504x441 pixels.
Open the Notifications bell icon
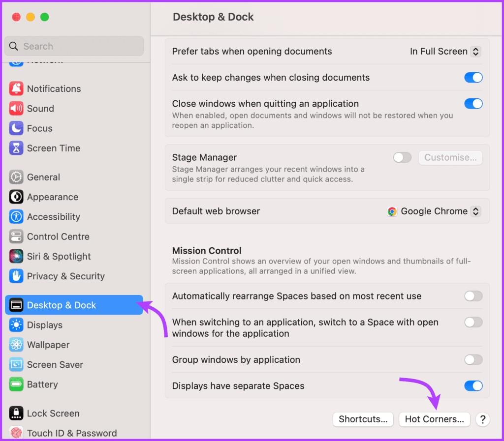pyautogui.click(x=16, y=88)
